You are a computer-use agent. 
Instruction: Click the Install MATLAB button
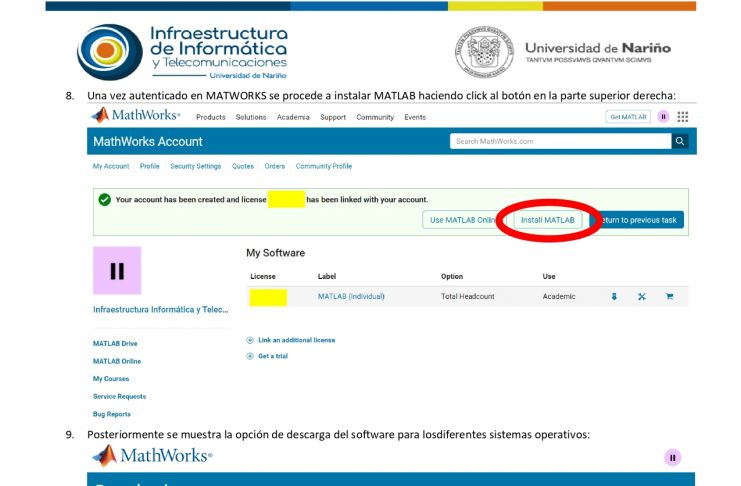(x=548, y=220)
